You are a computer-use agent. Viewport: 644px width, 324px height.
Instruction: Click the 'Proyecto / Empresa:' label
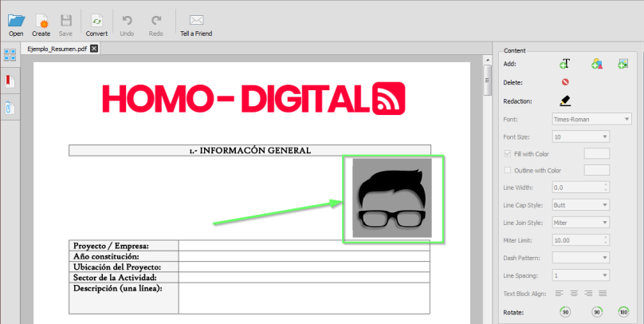click(111, 246)
